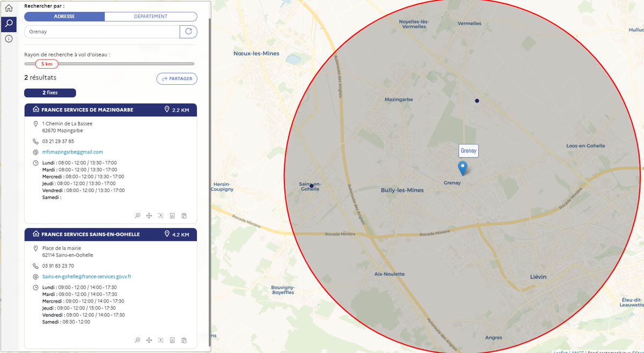Click the Sains-en-Gohelle phone number 03 91 83 23 70
Image resolution: width=644 pixels, height=353 pixels.
pyautogui.click(x=58, y=266)
